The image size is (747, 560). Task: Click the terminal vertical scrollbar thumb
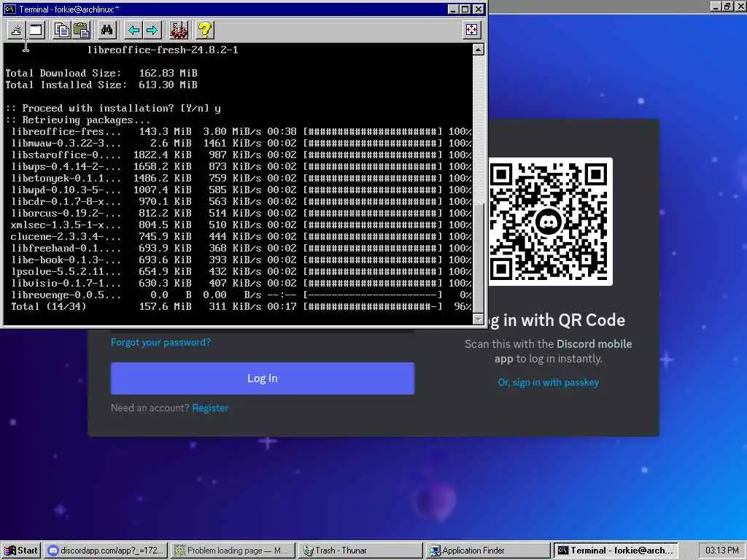479,257
